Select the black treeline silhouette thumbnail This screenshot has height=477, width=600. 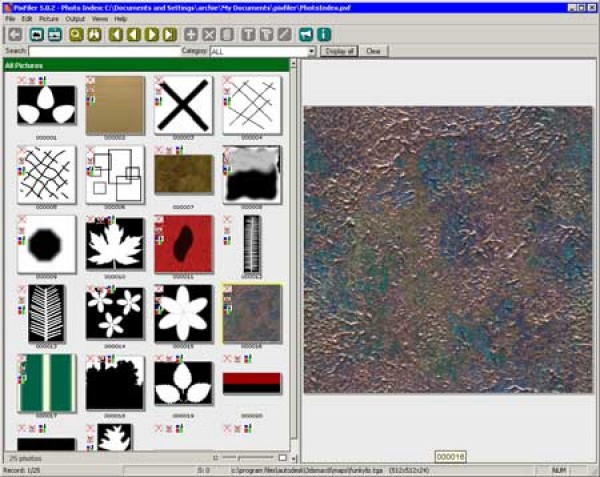115,383
